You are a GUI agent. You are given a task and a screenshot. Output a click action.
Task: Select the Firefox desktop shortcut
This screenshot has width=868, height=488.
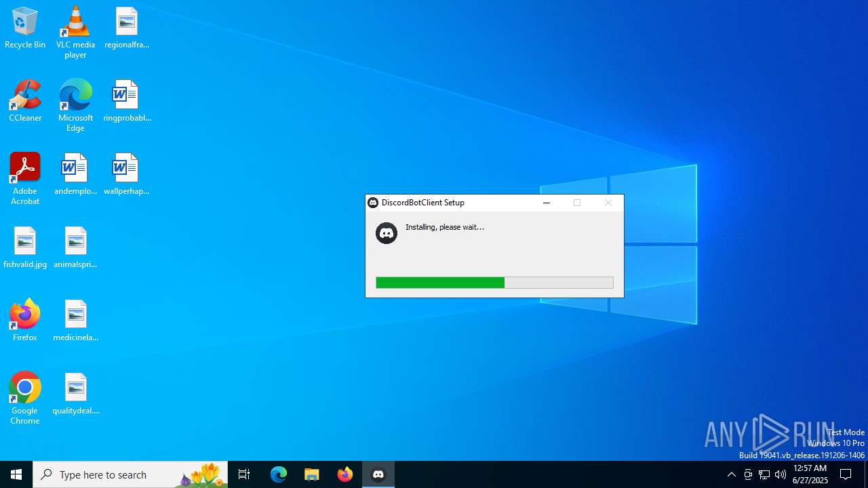pos(25,321)
